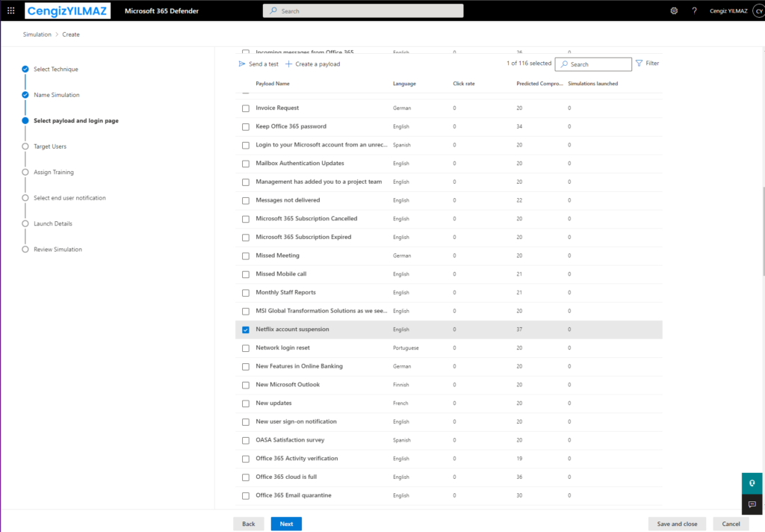The height and width of the screenshot is (532, 765).
Task: Click Management has added you to a project team
Action: (x=318, y=182)
